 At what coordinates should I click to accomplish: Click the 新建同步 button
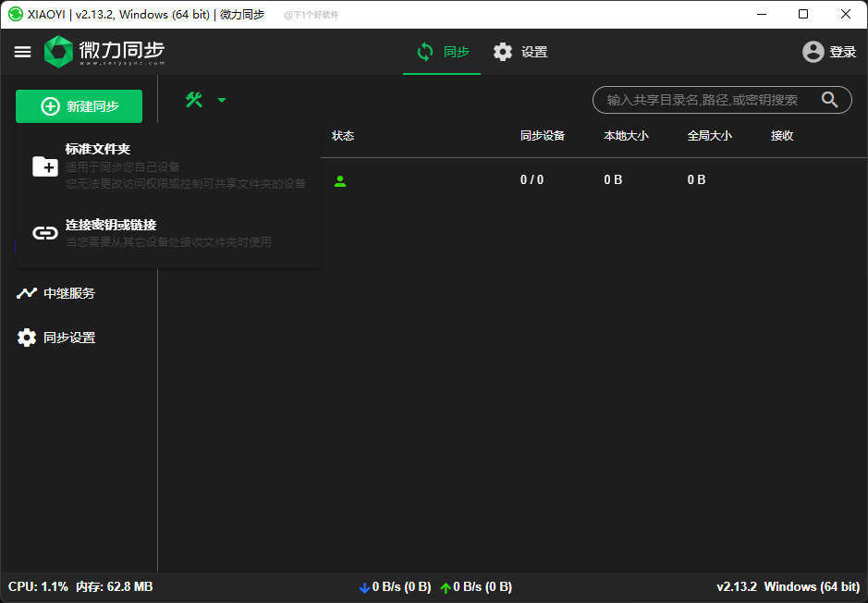pos(79,106)
